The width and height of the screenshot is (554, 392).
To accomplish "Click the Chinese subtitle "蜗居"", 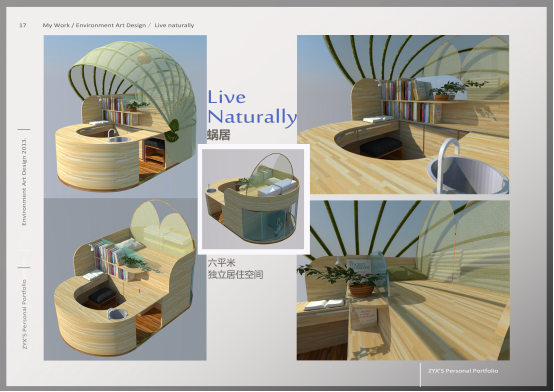I will 219,135.
